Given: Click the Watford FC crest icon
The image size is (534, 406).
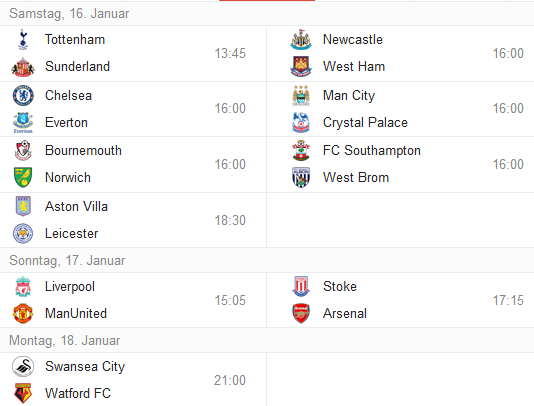Looking at the screenshot, I should 23,393.
